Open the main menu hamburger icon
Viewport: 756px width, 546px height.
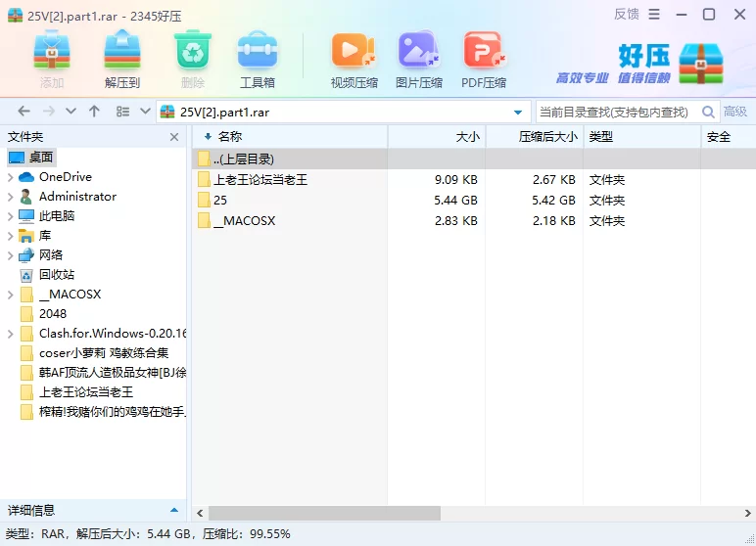[654, 14]
